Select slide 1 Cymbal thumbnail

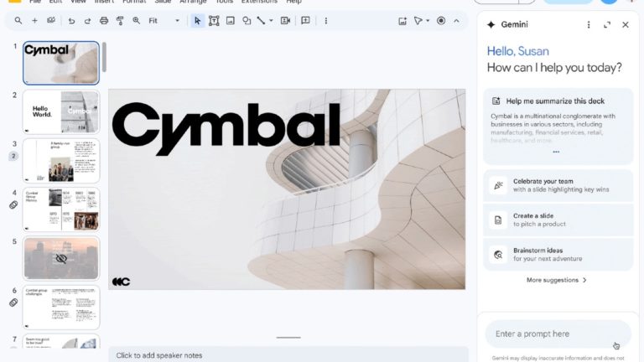61,63
